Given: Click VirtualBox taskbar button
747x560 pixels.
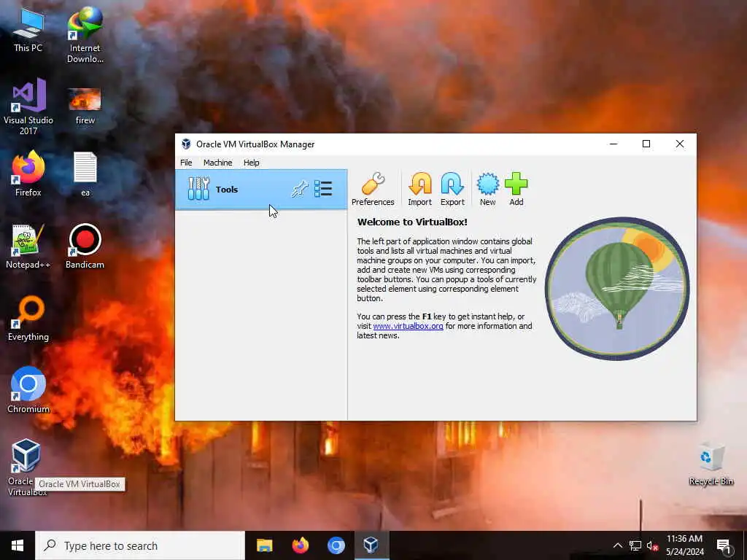Looking at the screenshot, I should point(371,545).
